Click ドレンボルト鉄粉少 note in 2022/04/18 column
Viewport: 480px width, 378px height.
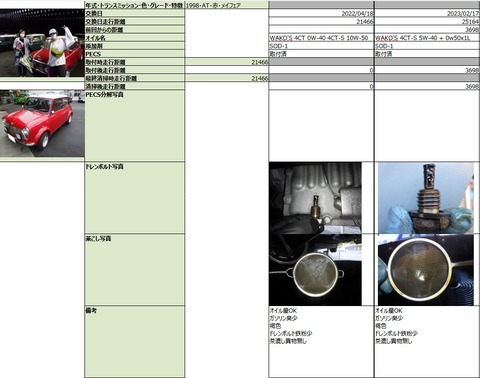pyautogui.click(x=291, y=333)
